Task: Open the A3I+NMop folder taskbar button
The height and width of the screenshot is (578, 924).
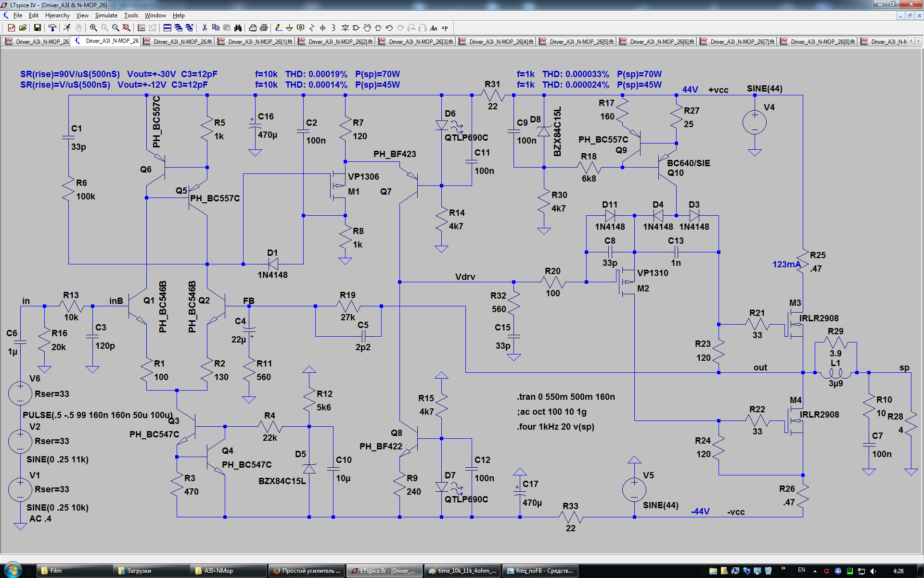Action: [x=229, y=571]
